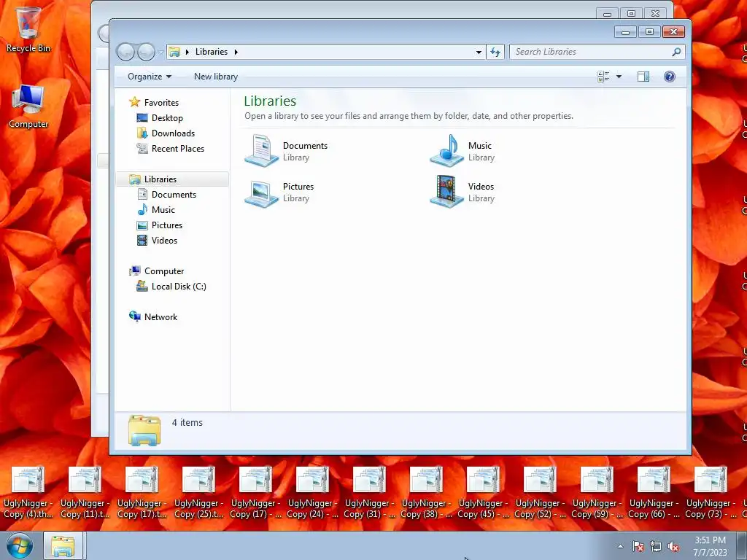Image resolution: width=747 pixels, height=560 pixels.
Task: Select the Libraries breadcrumb in the address bar
Action: tap(212, 52)
